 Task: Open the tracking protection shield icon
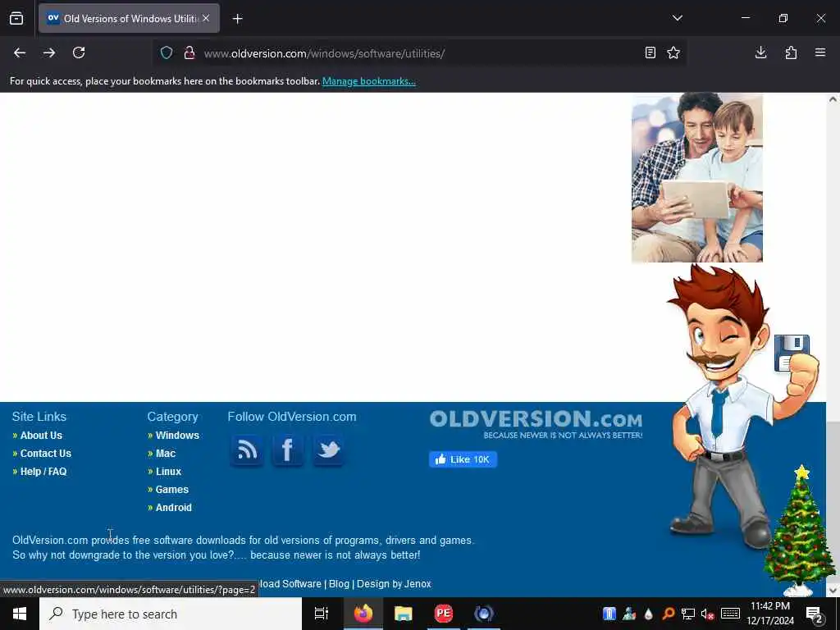[167, 53]
